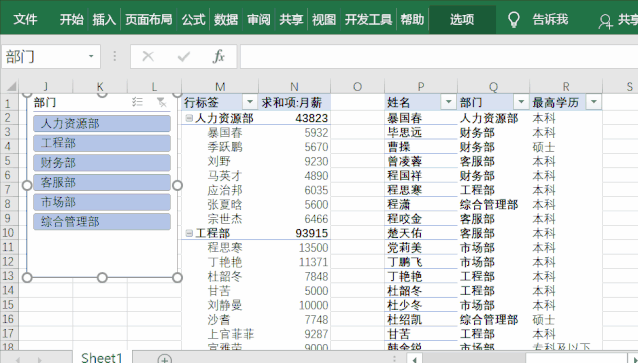Open the 行标签 filter dropdown
The width and height of the screenshot is (638, 363).
coord(250,102)
